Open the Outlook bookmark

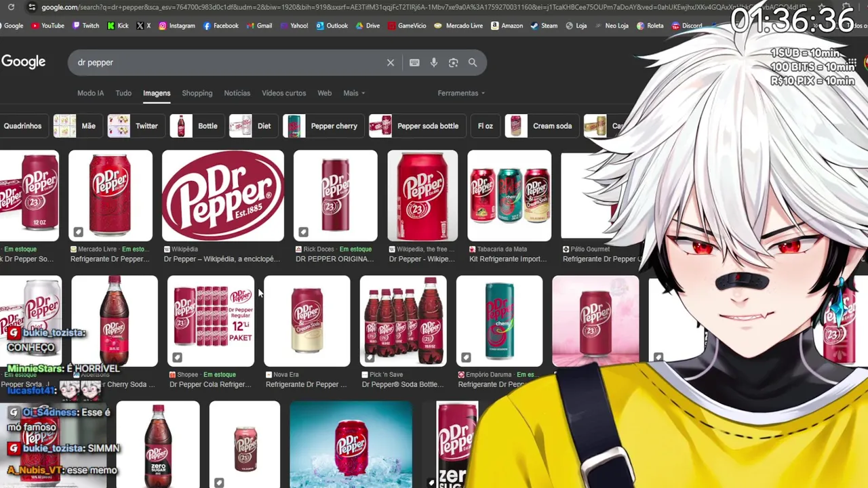coord(331,26)
